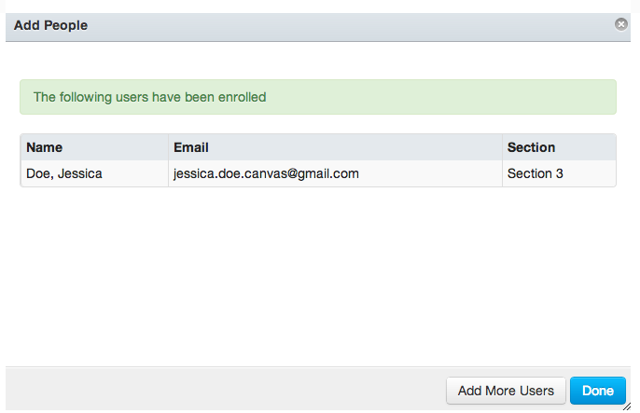This screenshot has width=640, height=413.
Task: Click white gap between banner and table
Action: point(318,124)
